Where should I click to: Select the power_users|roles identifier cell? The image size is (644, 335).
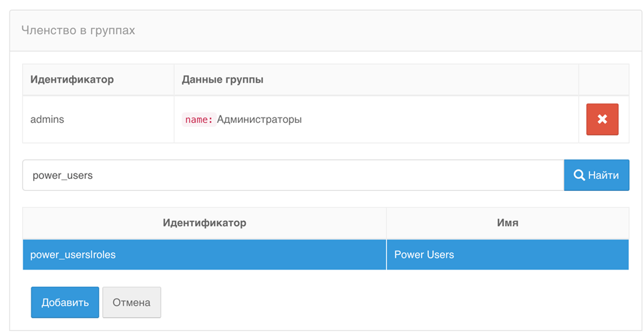tap(73, 255)
